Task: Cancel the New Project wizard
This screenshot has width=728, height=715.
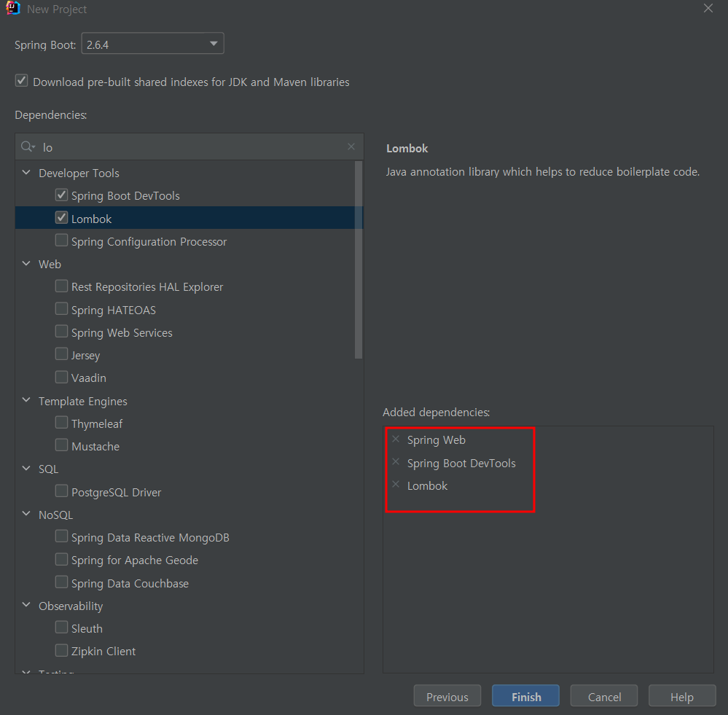Action: point(604,697)
